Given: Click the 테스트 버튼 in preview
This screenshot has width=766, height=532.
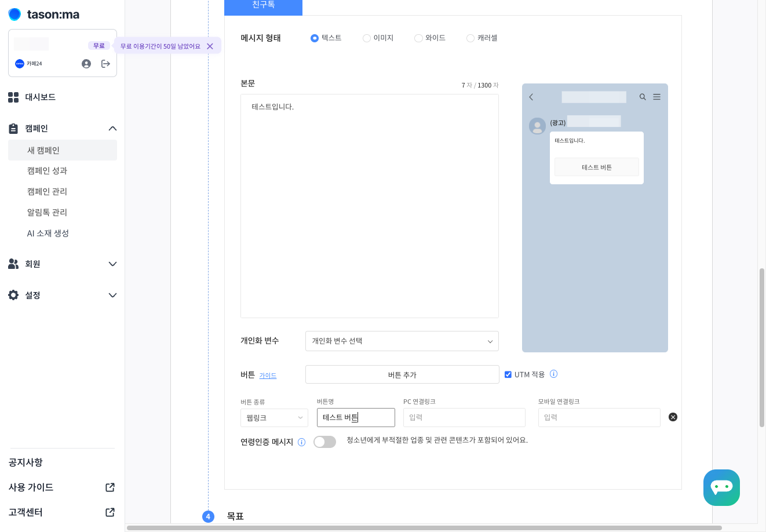Looking at the screenshot, I should [597, 167].
